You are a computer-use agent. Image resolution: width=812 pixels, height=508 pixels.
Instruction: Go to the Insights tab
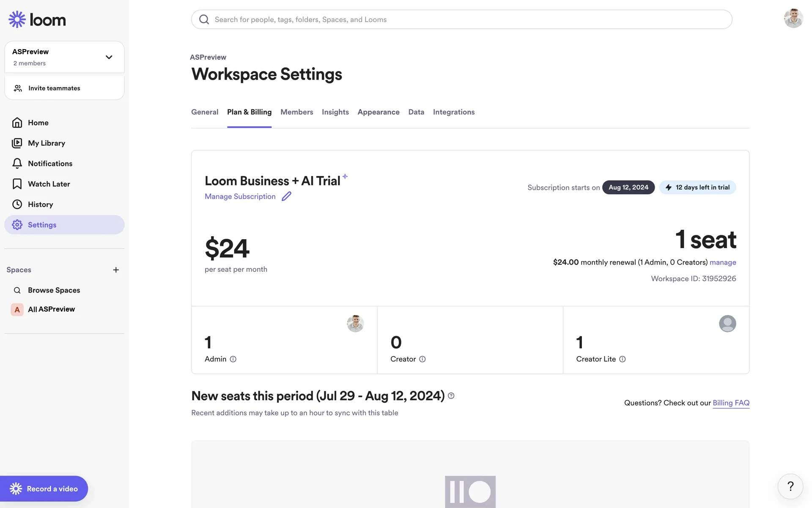335,112
